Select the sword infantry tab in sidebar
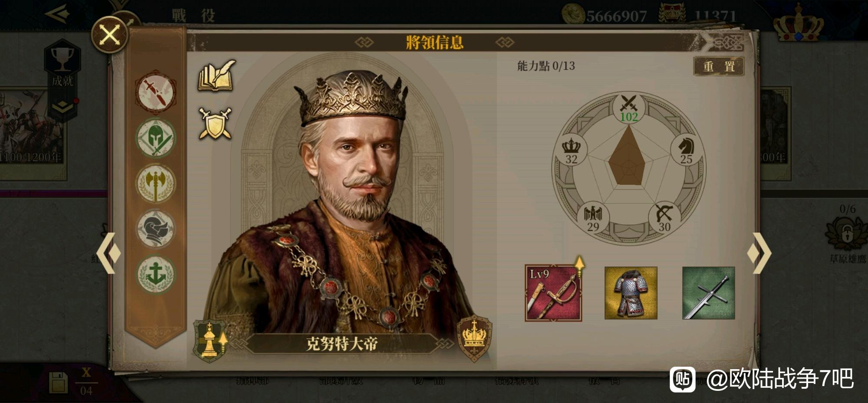The height and width of the screenshot is (403, 868). pyautogui.click(x=155, y=93)
